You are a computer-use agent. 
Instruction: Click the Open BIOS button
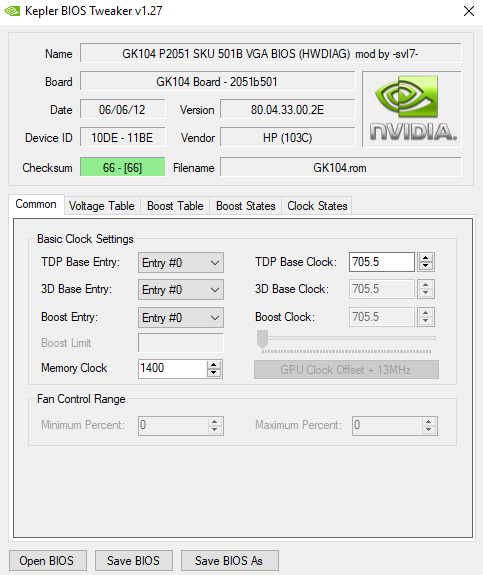point(48,561)
